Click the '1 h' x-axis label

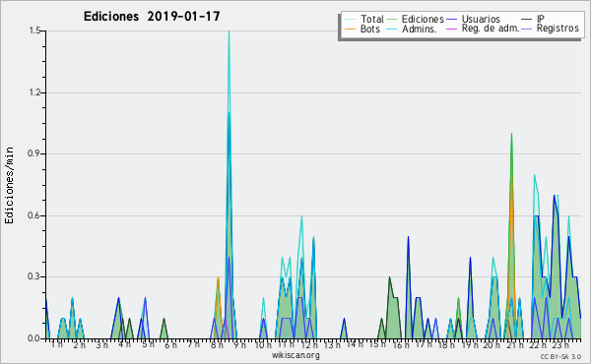click(57, 344)
